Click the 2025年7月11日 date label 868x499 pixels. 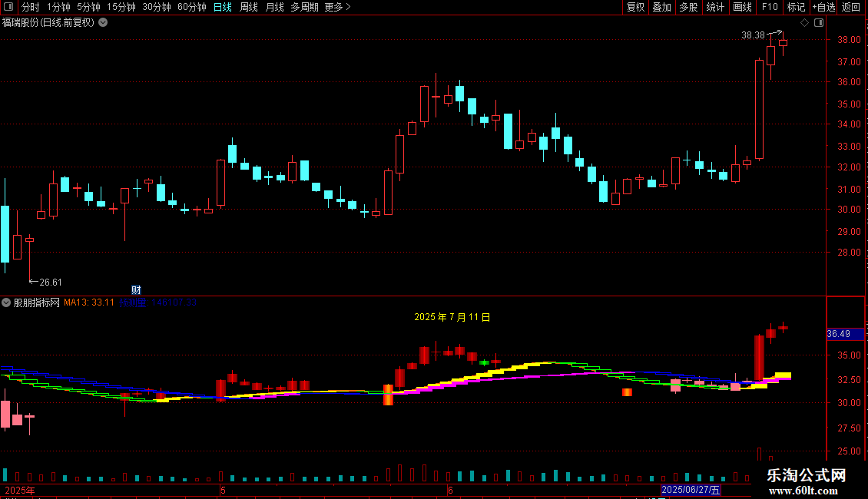(452, 317)
